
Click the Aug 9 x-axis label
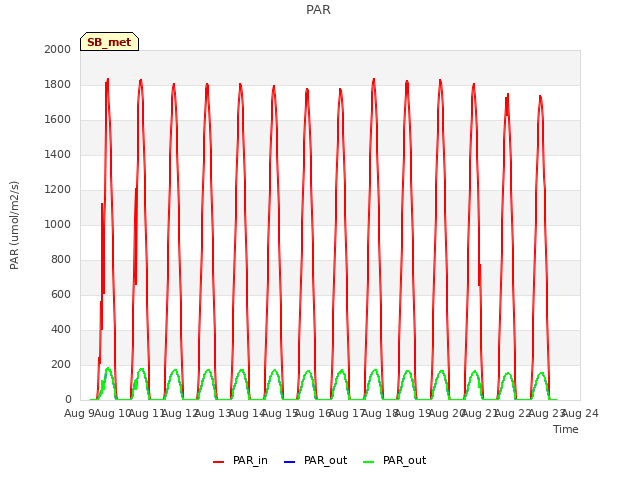click(x=79, y=413)
